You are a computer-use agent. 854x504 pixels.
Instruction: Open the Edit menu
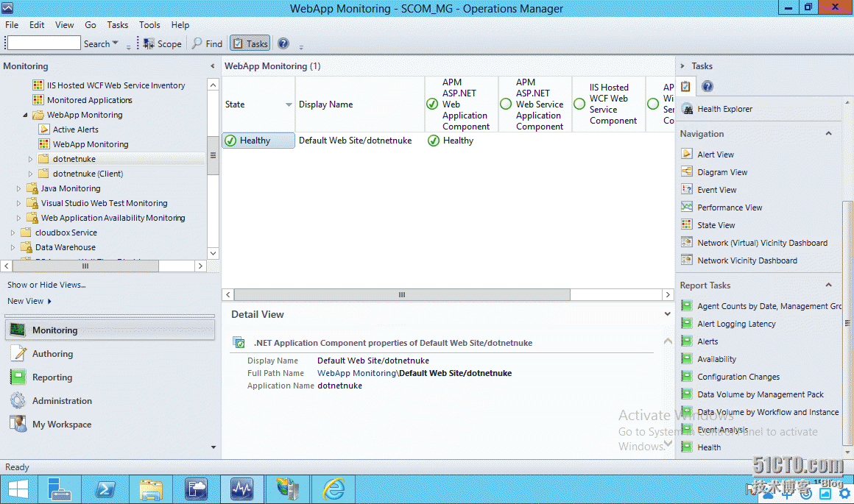37,25
